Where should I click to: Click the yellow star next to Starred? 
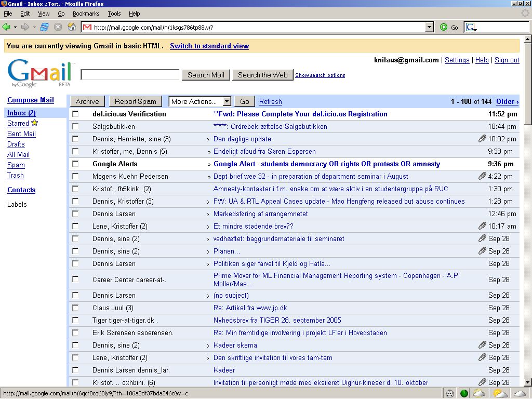pyautogui.click(x=35, y=123)
